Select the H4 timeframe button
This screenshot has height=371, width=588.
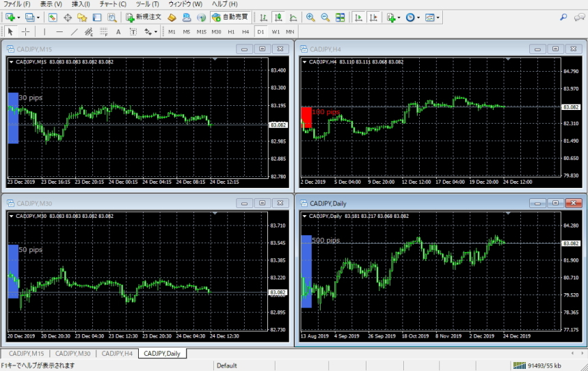click(x=245, y=32)
